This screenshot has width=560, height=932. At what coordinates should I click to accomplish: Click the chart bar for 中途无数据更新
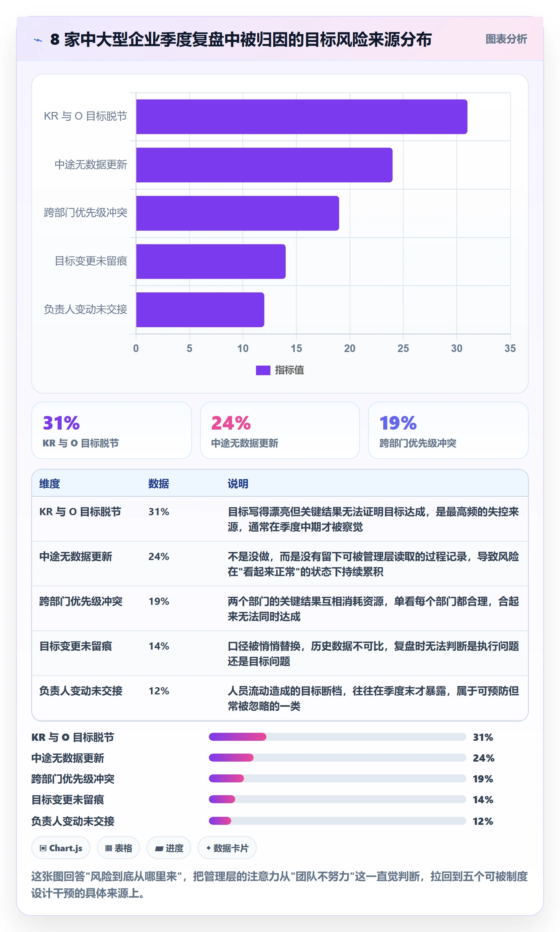tap(264, 165)
